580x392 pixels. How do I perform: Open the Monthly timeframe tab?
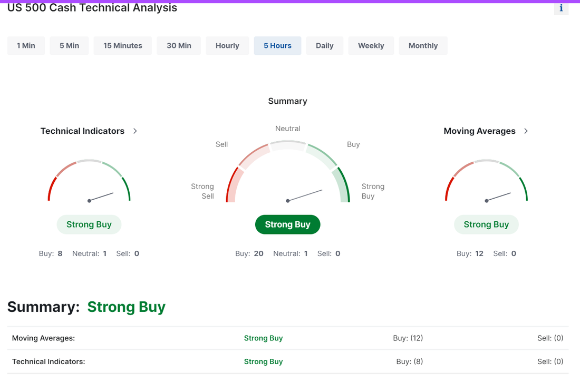pos(423,45)
